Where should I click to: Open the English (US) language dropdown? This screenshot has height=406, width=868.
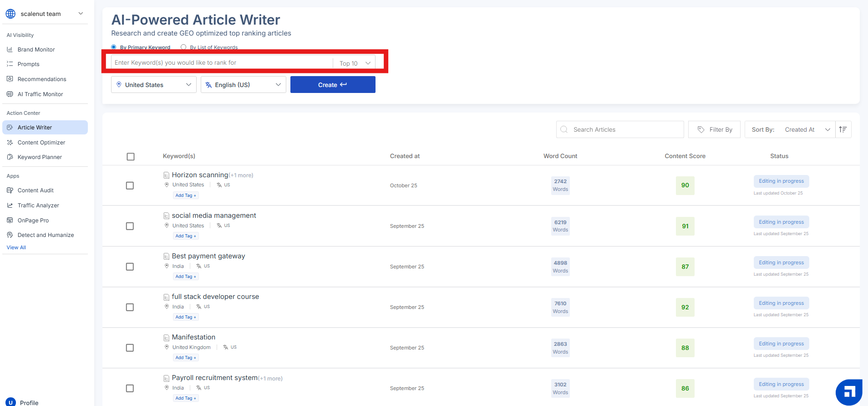pos(243,85)
